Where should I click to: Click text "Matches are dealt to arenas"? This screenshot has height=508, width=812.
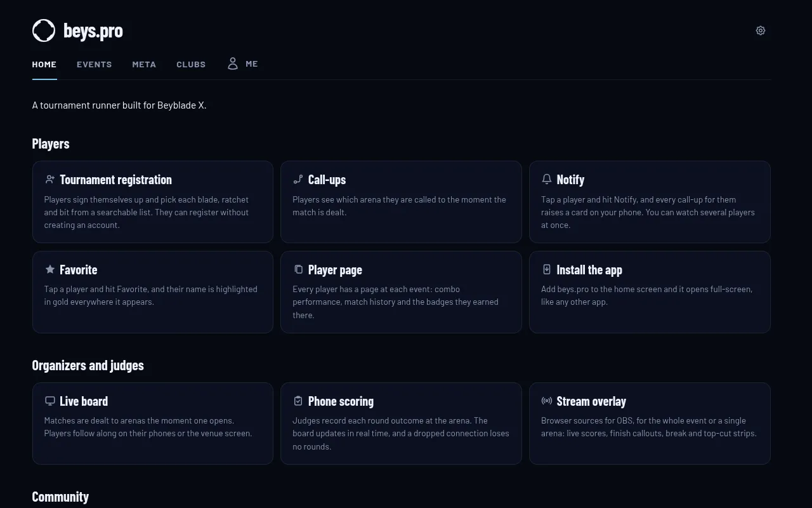point(95,420)
